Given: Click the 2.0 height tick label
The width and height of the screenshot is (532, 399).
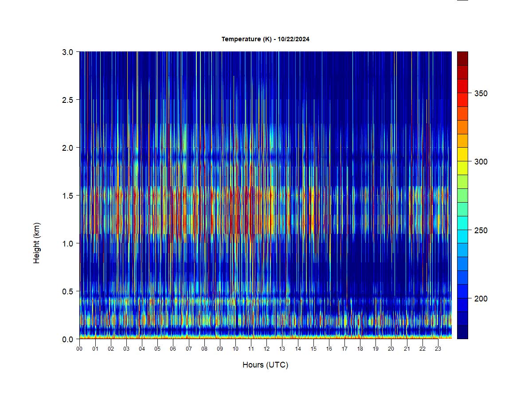Looking at the screenshot, I should pyautogui.click(x=68, y=148).
